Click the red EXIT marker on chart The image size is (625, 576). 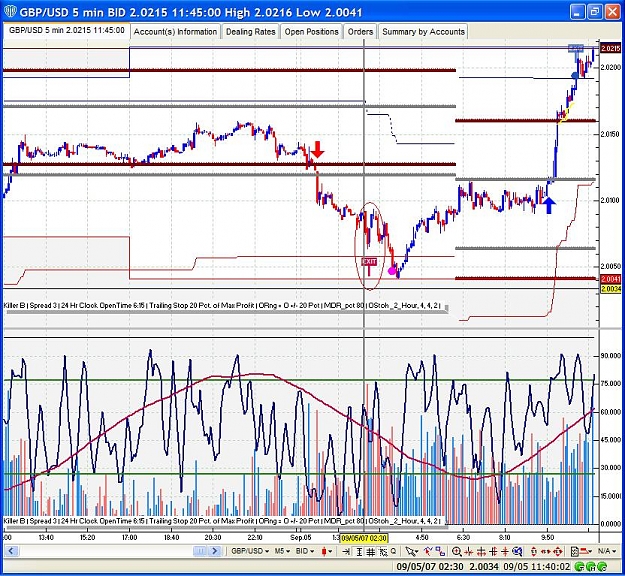point(369,262)
